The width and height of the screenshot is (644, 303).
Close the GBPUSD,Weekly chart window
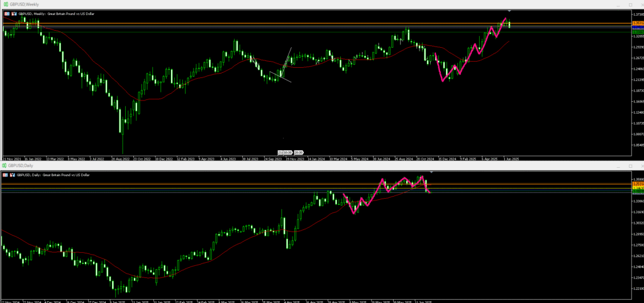coord(642,5)
